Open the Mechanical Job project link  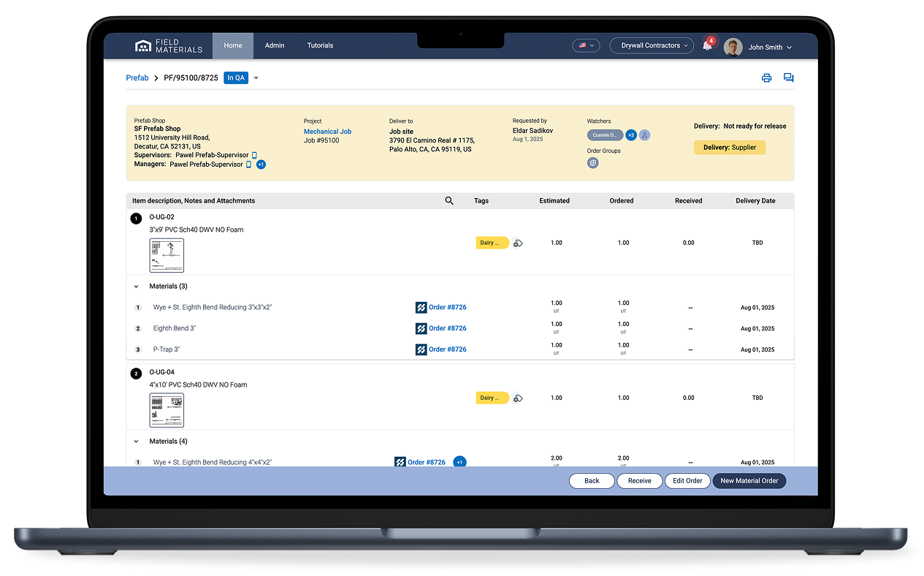pyautogui.click(x=327, y=132)
